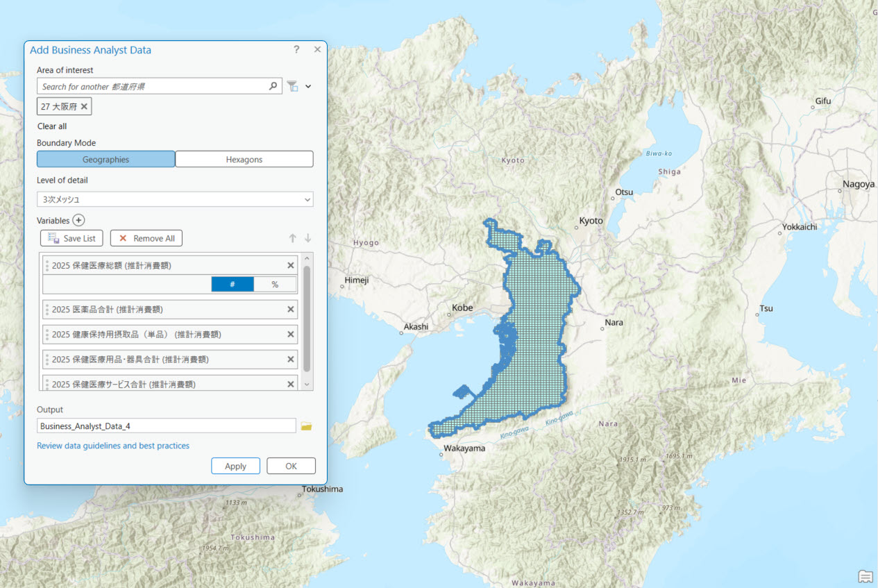The image size is (878, 588).
Task: Click the search magnifier in Area of interest
Action: point(273,86)
